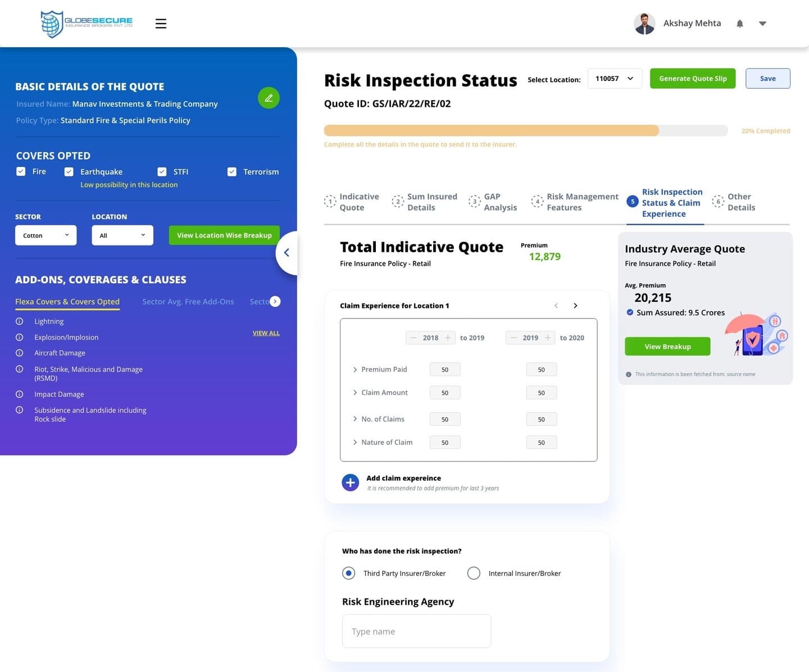Click the GlobeSecure logo
Image resolution: width=809 pixels, height=672 pixels.
coord(87,24)
